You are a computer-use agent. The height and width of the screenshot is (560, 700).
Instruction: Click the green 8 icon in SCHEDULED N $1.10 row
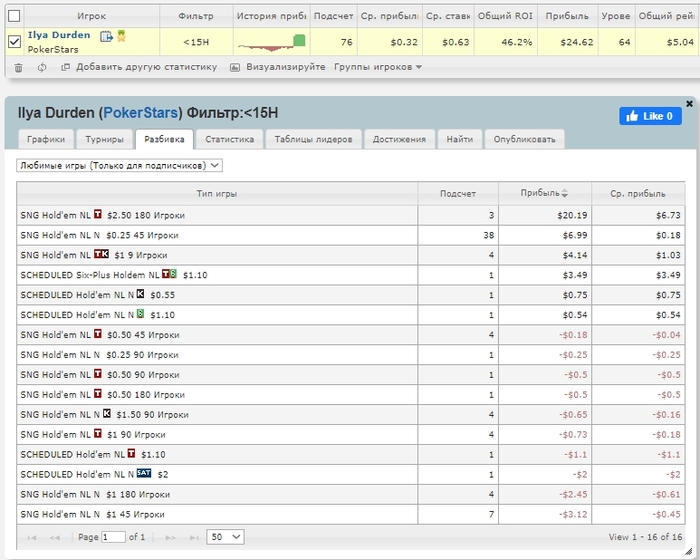coord(141,314)
